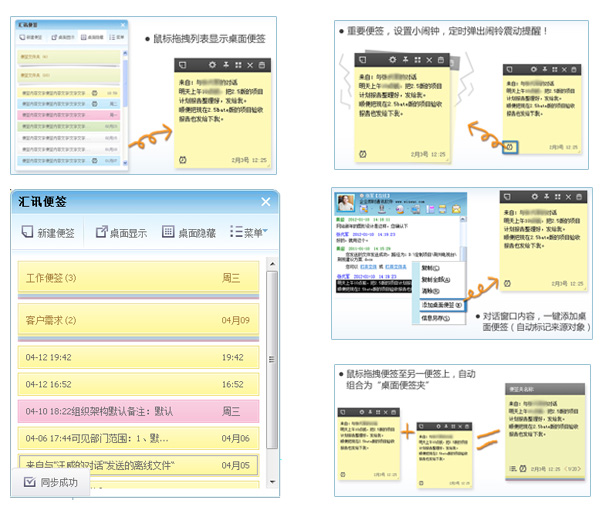Click the 同步成功 sync status indicator
The height and width of the screenshot is (520, 602).
(51, 482)
